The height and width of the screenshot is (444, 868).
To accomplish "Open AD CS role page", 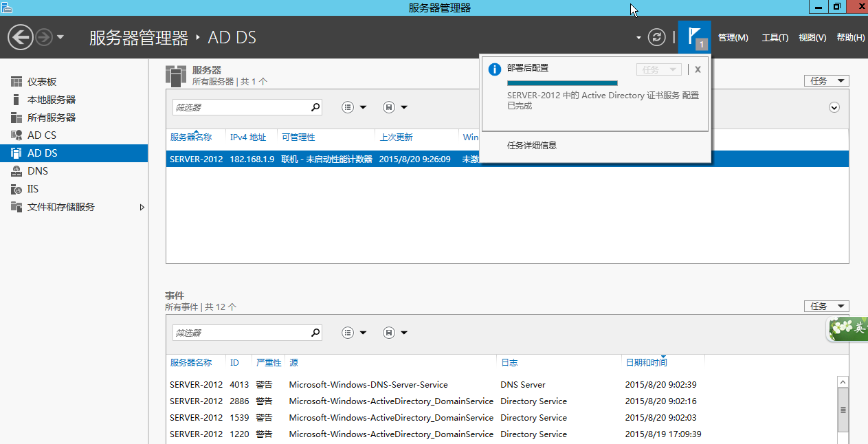I will click(74, 135).
